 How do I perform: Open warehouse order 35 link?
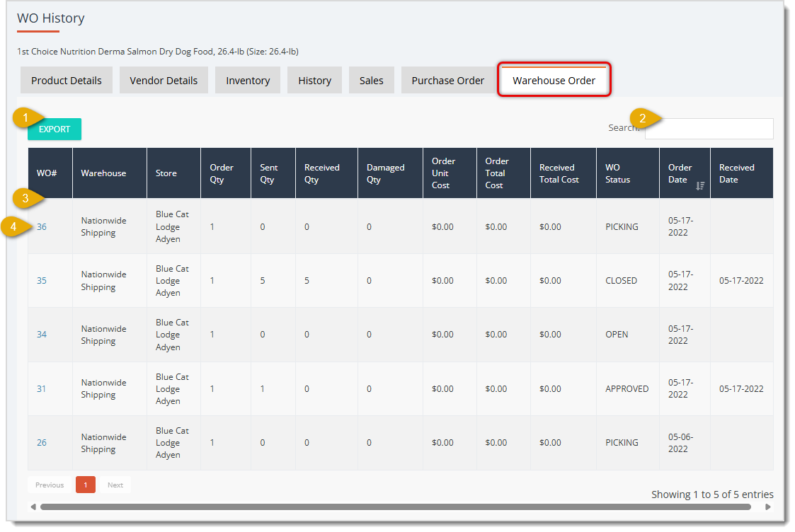click(42, 281)
